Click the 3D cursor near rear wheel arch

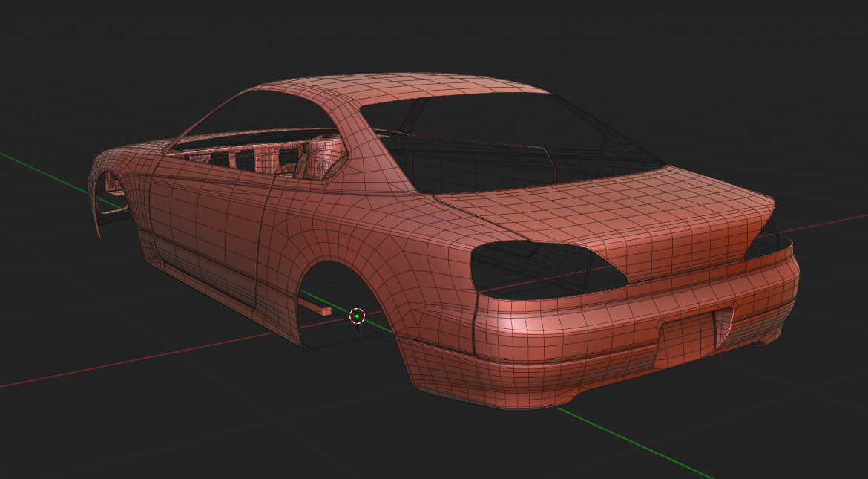point(357,316)
